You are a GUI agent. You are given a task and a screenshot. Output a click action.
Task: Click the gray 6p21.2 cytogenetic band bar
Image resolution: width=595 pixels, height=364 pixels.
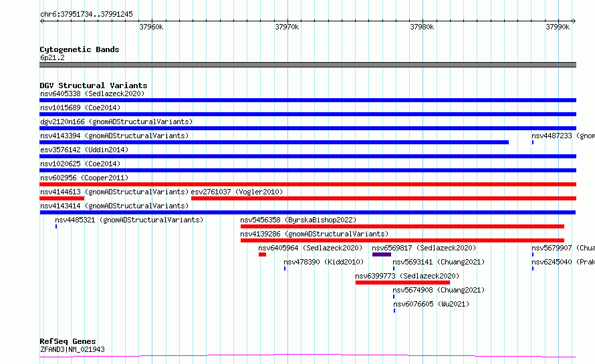308,65
